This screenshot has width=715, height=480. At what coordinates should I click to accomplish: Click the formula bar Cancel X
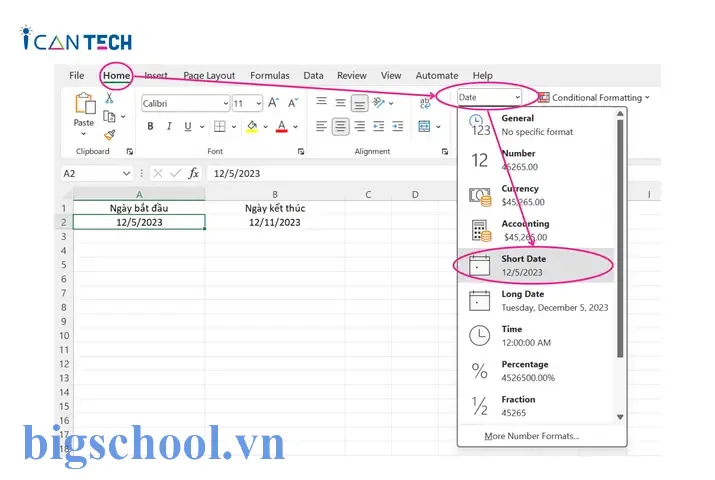(158, 173)
